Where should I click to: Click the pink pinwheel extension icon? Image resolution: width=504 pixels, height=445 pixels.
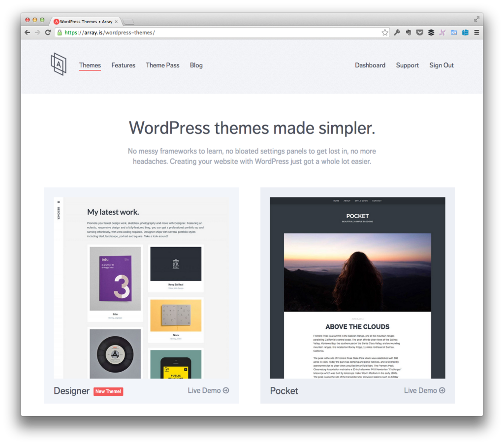(442, 32)
